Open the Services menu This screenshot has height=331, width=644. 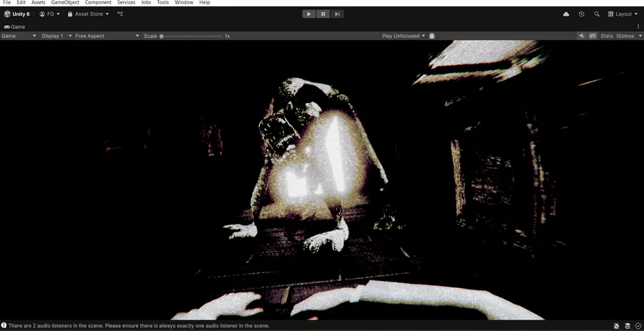[126, 2]
